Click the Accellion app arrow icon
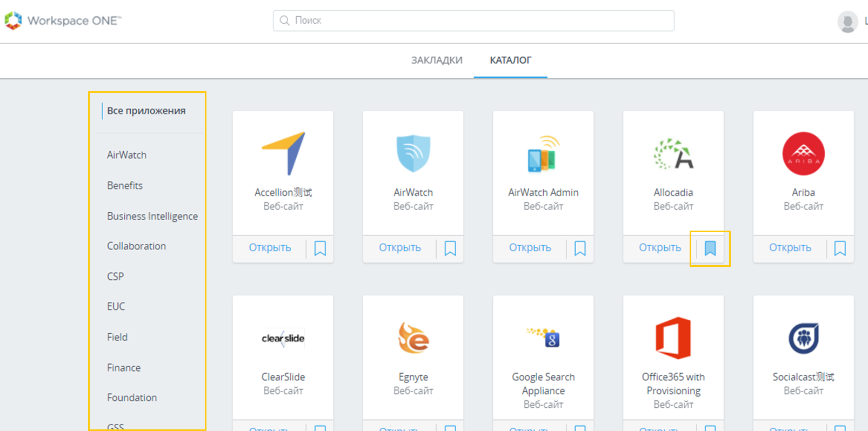The height and width of the screenshot is (431, 868). [x=284, y=153]
